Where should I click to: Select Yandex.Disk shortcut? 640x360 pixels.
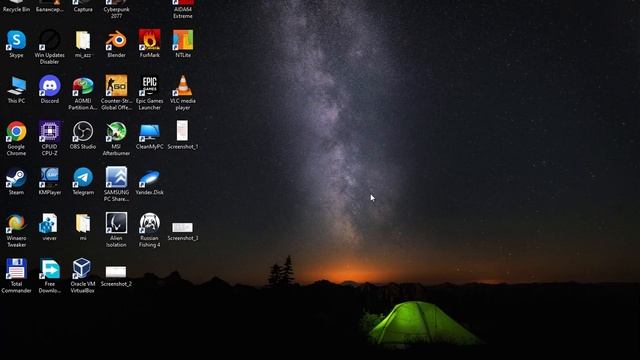(149, 181)
